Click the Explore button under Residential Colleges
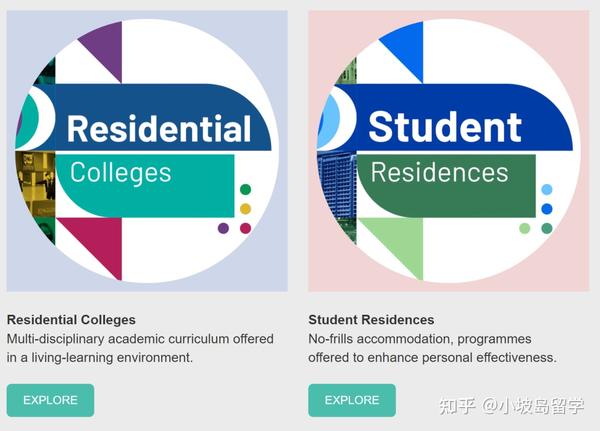 (50, 400)
